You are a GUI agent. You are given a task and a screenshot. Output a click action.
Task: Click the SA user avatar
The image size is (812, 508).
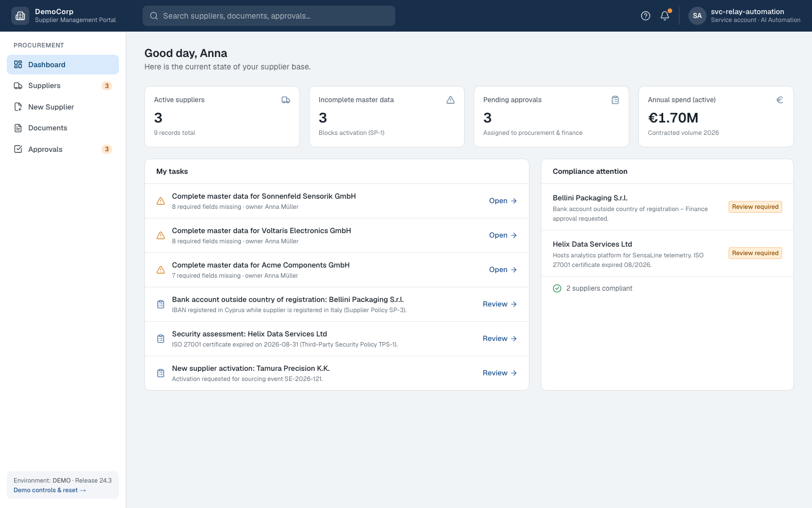[x=698, y=16]
